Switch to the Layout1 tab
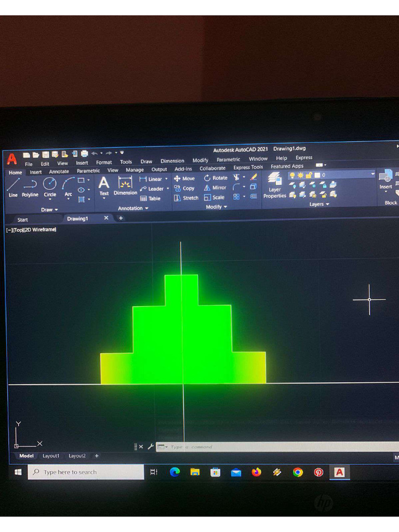The height and width of the screenshot is (532, 399). [51, 456]
